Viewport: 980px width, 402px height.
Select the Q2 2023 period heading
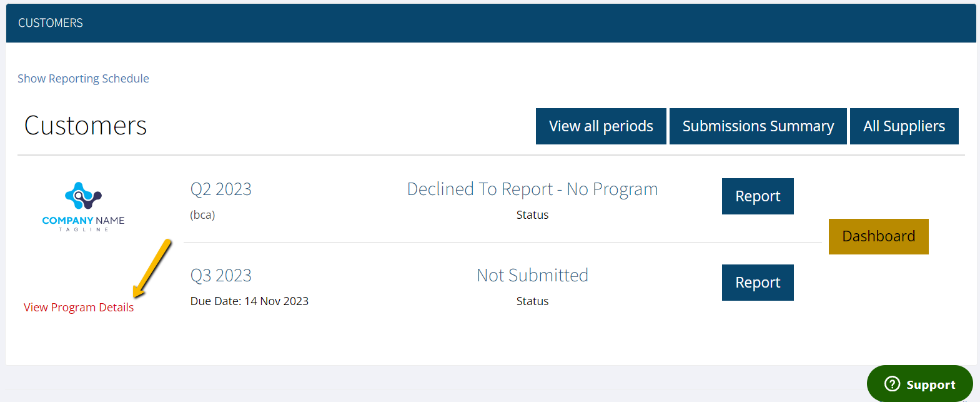coord(220,189)
